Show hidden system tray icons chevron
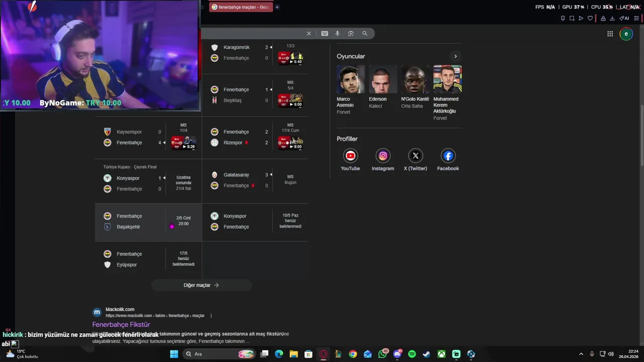Image resolution: width=644 pixels, height=362 pixels. [x=581, y=354]
